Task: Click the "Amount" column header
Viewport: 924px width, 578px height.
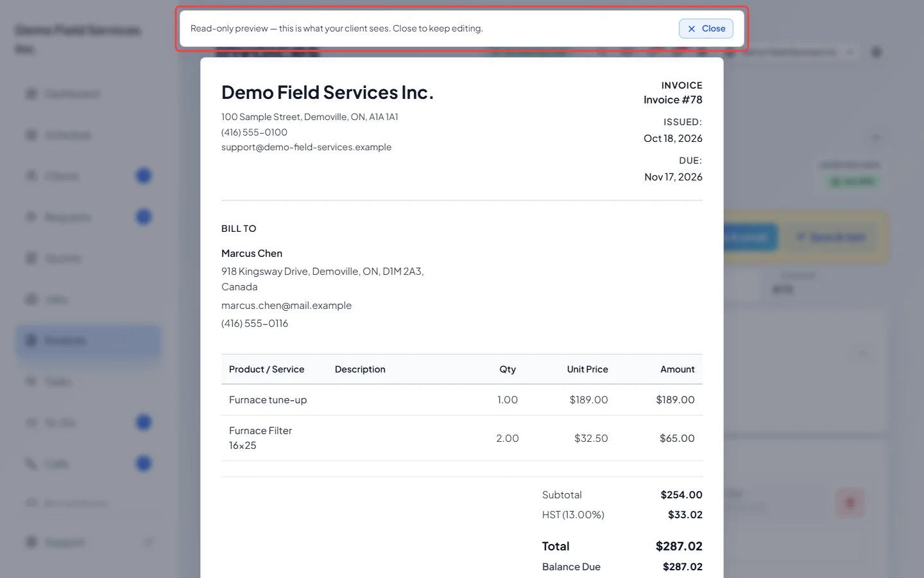Action: (x=678, y=369)
